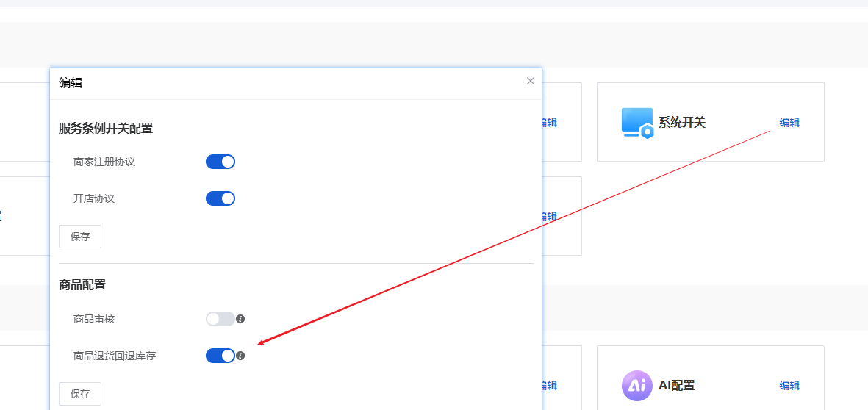Click the 服务条例开关配置 section heading

(x=106, y=129)
